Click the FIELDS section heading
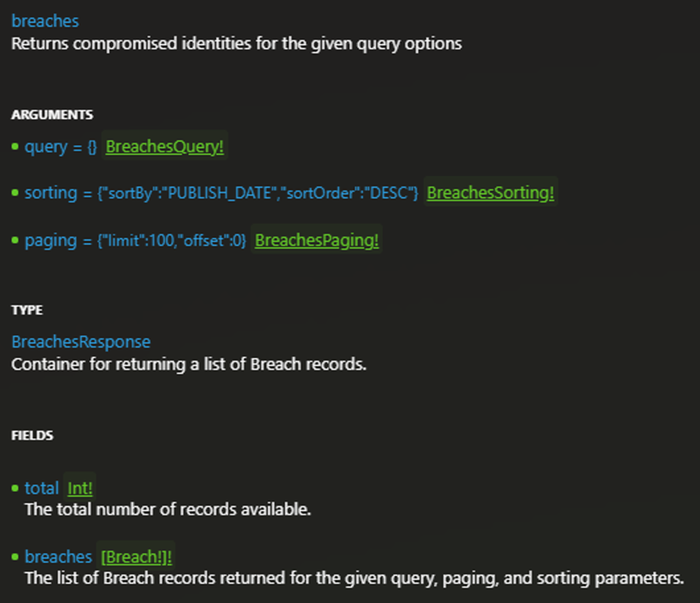Viewport: 700px width, 603px height. [x=32, y=435]
